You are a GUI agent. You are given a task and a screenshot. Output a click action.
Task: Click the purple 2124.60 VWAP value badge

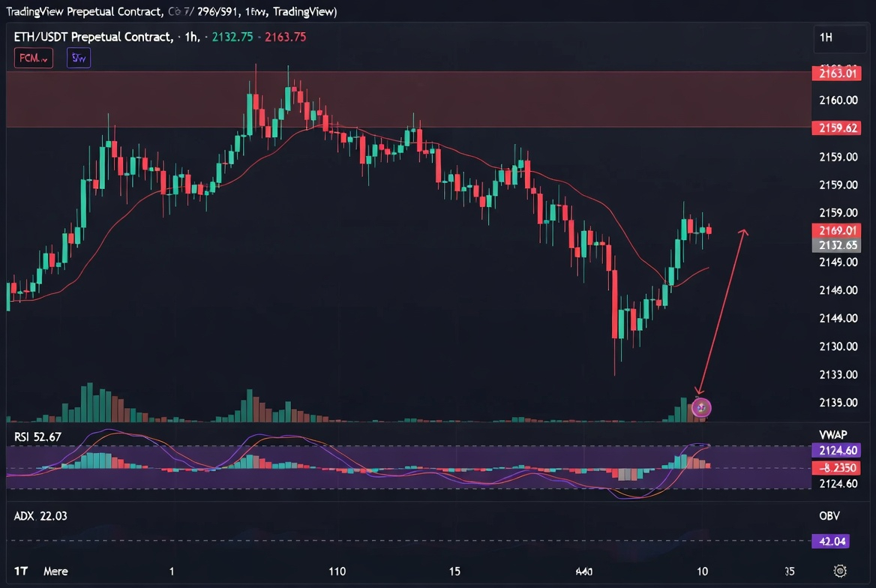click(836, 451)
